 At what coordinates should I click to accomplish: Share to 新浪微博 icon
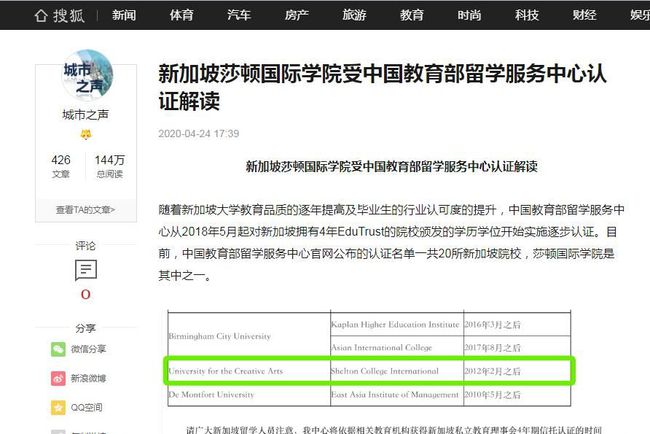pos(58,378)
